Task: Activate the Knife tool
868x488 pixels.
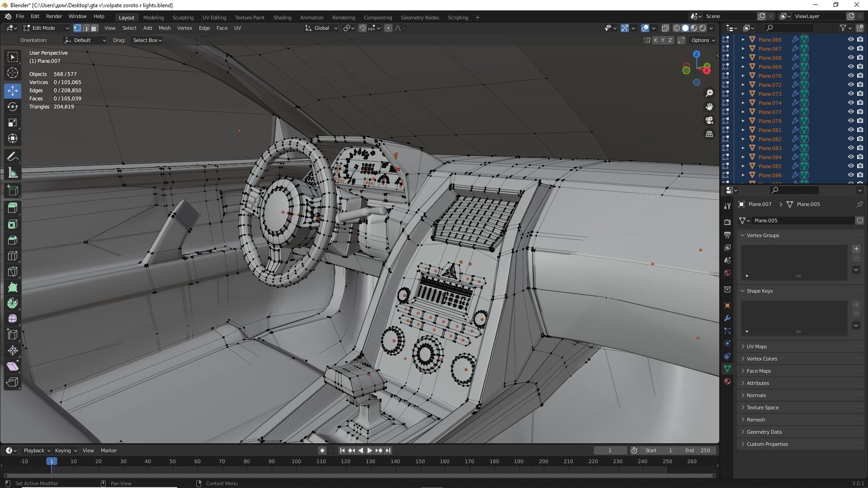Action: tap(13, 272)
